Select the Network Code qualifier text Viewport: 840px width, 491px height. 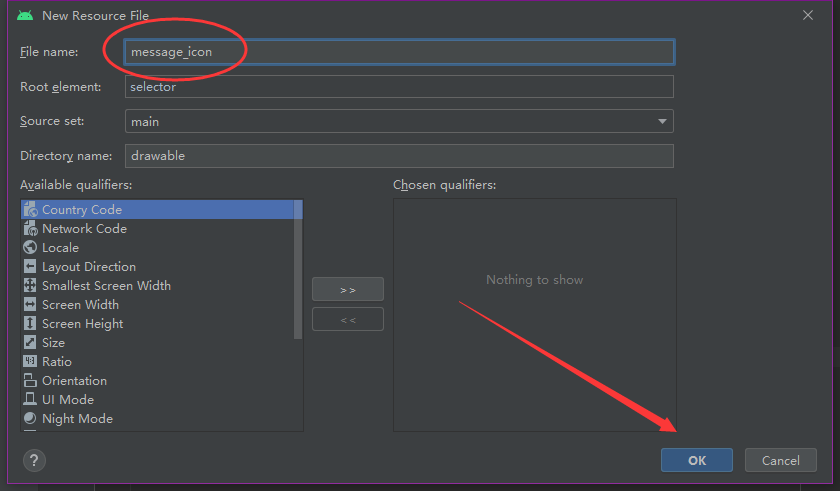[x=85, y=229]
